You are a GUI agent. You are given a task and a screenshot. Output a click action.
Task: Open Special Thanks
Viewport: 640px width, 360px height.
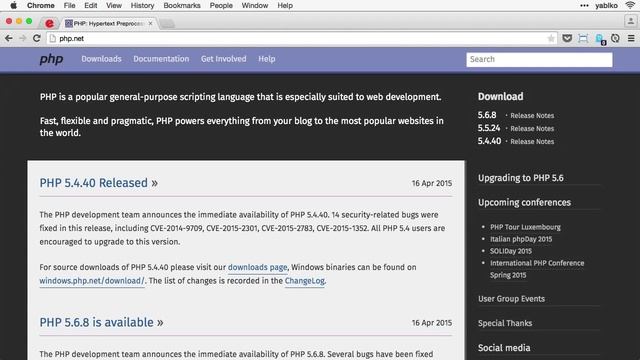[505, 323]
